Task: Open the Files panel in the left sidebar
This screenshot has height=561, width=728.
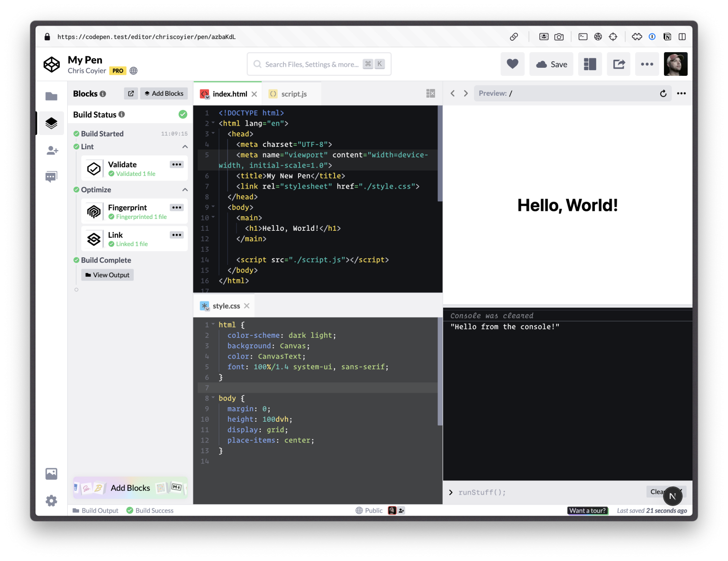Action: pyautogui.click(x=51, y=96)
